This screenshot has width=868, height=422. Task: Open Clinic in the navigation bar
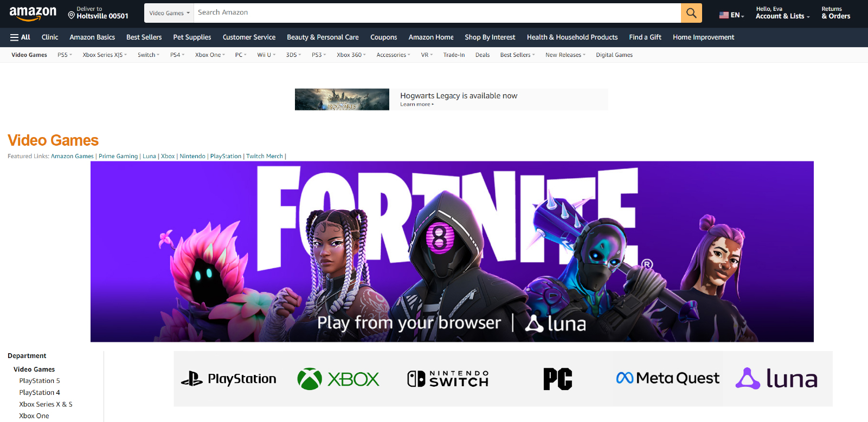(x=50, y=37)
